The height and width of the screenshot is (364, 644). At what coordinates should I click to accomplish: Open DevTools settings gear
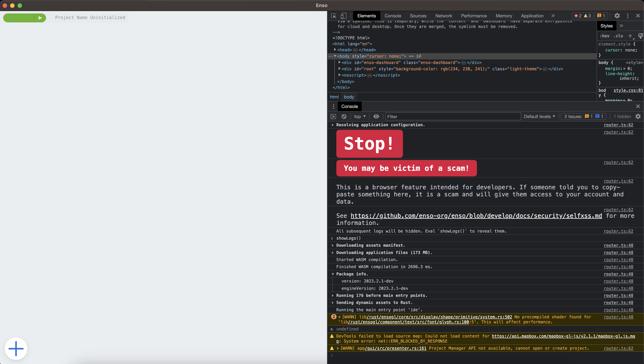click(x=617, y=16)
